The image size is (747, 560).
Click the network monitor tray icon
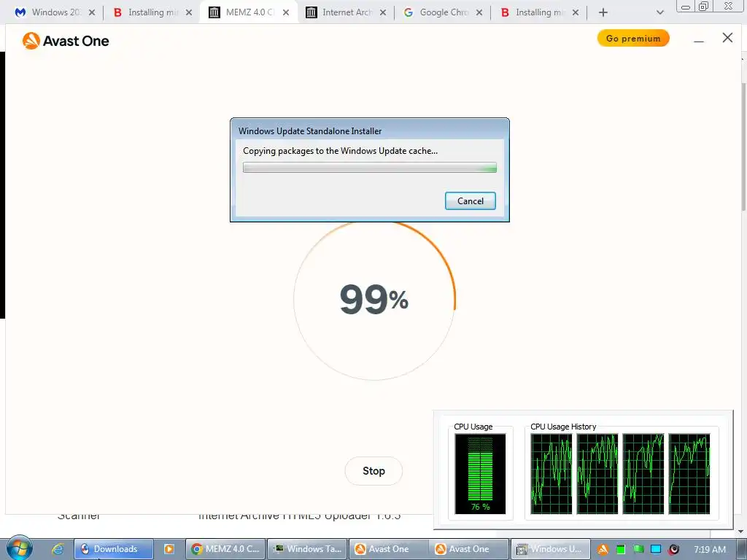tap(656, 549)
